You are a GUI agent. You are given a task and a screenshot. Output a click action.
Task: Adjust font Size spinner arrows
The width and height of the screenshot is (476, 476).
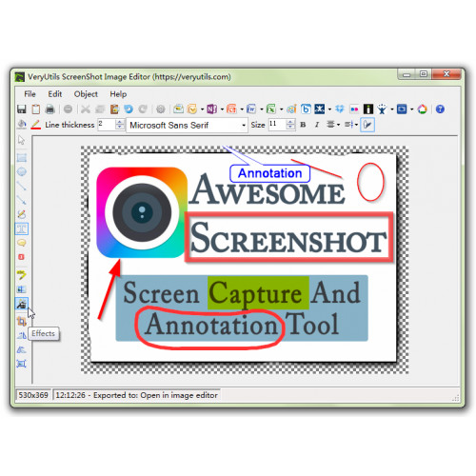(x=290, y=125)
